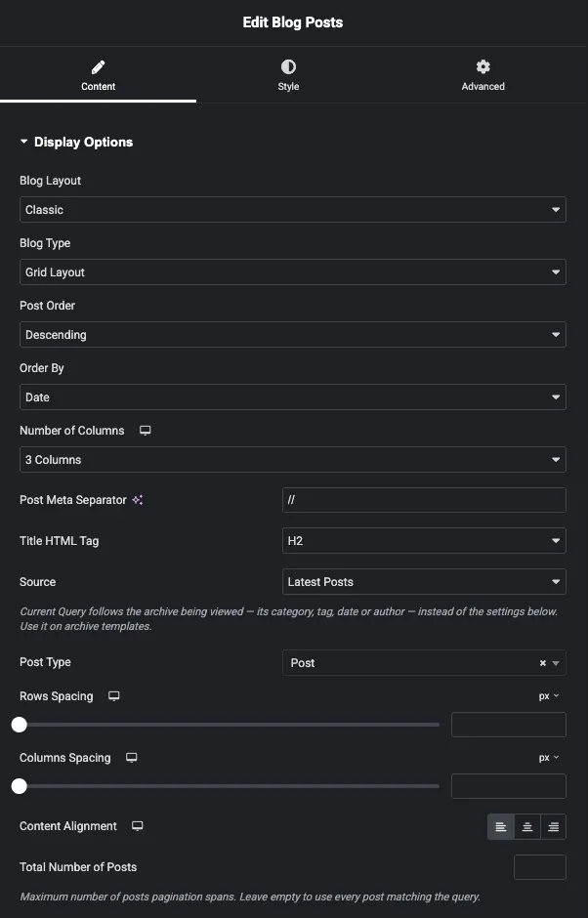
Task: Click AI sparkle icon next to Post Meta Separator
Action: (x=138, y=500)
